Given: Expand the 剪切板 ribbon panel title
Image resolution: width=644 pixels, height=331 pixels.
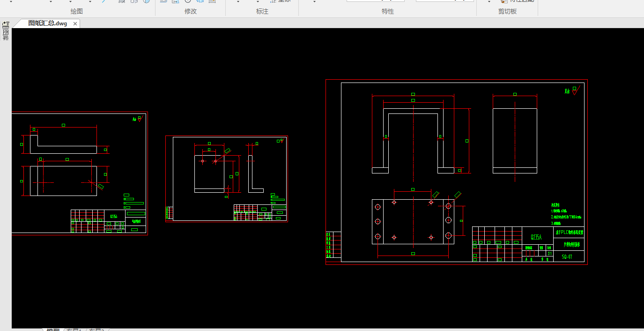Looking at the screenshot, I should [x=507, y=11].
